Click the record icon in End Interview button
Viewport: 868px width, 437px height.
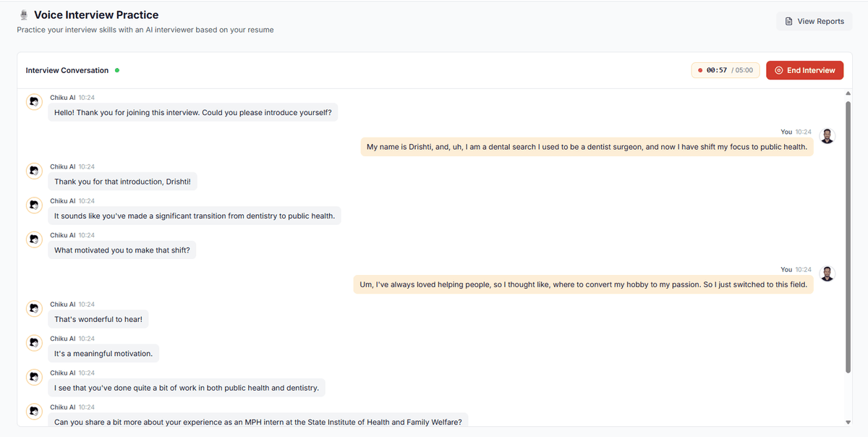click(x=778, y=69)
